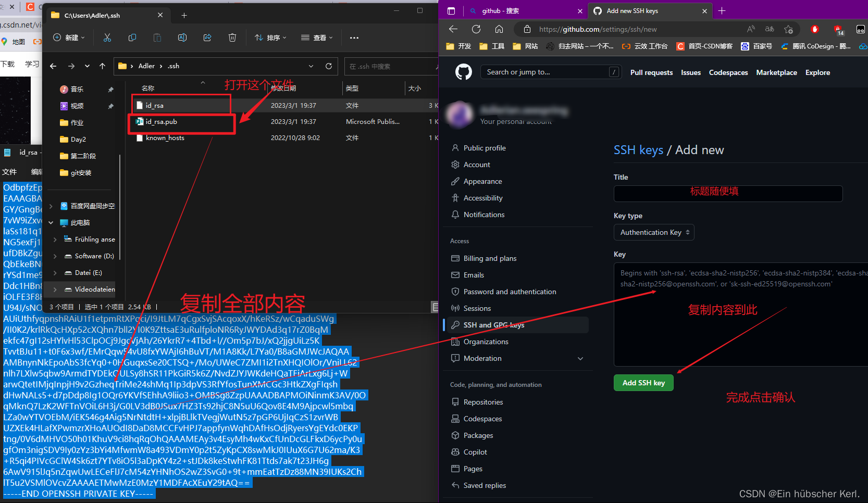Open the Authentication Key type dropdown

click(x=654, y=232)
